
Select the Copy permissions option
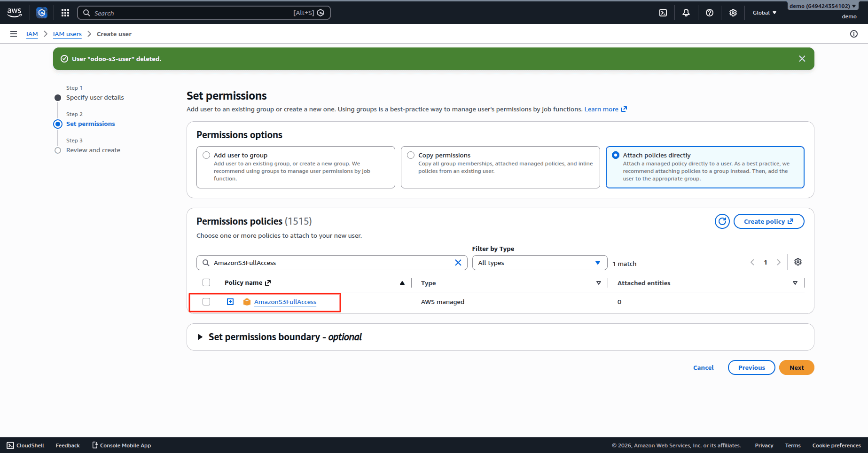411,155
